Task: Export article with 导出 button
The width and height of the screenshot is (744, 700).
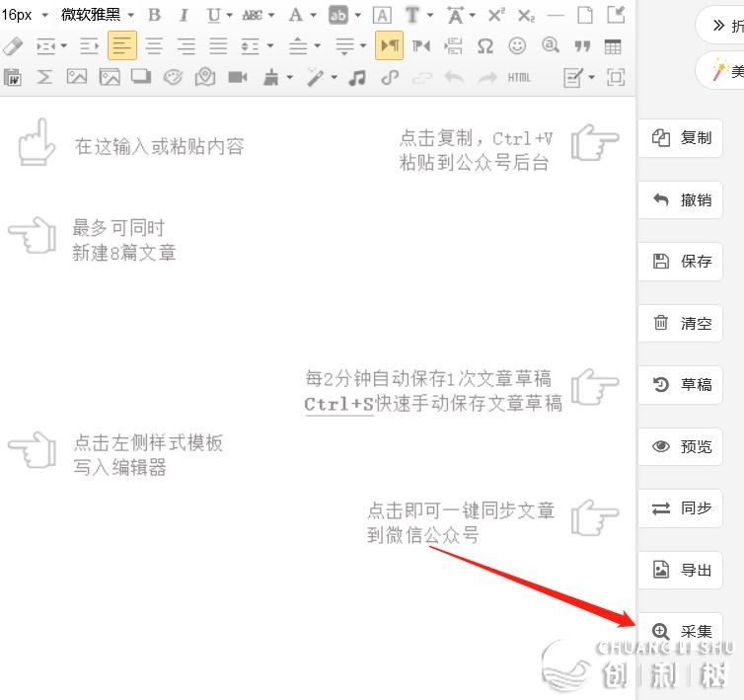Action: (x=681, y=570)
